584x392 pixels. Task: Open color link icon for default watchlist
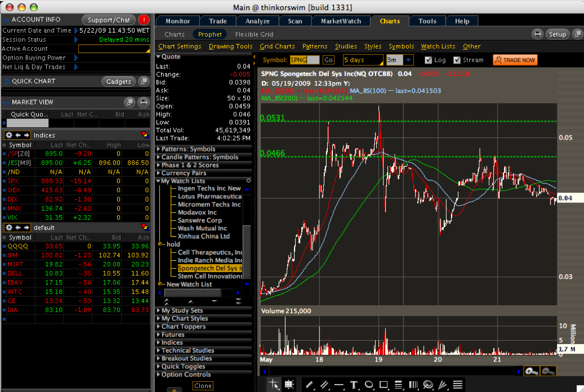145,227
